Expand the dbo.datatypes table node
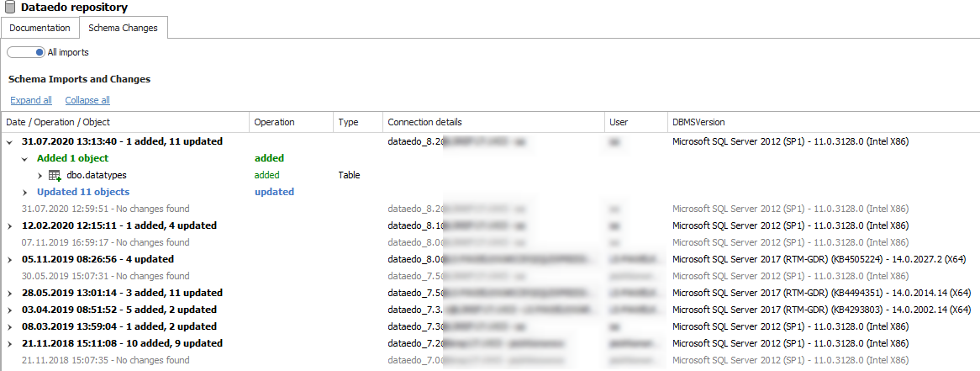This screenshot has height=371, width=980. [40, 175]
